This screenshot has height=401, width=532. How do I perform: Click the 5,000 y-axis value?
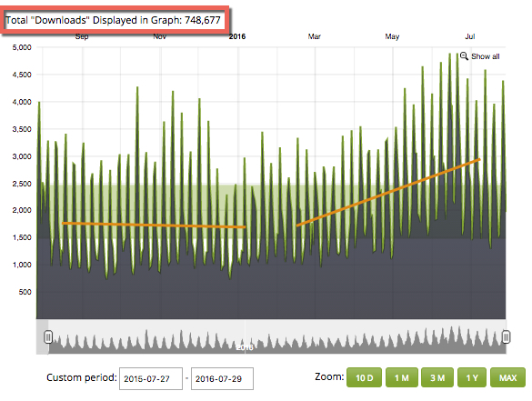[22, 47]
